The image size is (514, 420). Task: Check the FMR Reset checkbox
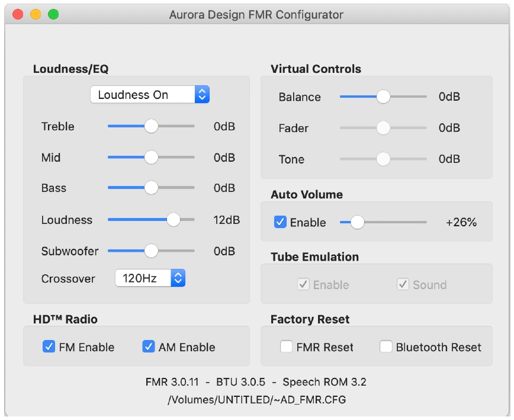coord(286,347)
